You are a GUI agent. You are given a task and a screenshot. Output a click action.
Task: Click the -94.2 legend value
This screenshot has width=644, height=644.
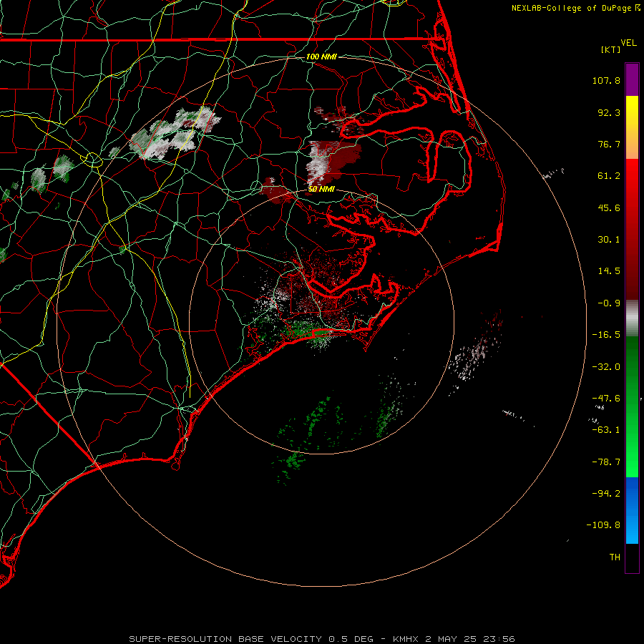click(606, 493)
